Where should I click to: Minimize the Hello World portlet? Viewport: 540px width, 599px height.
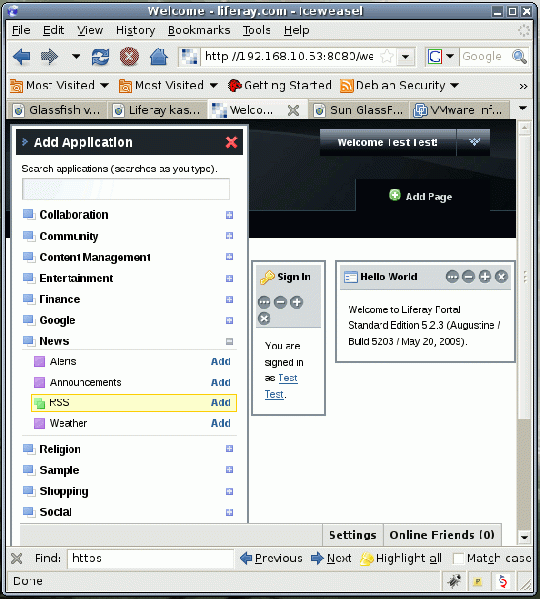[468, 277]
